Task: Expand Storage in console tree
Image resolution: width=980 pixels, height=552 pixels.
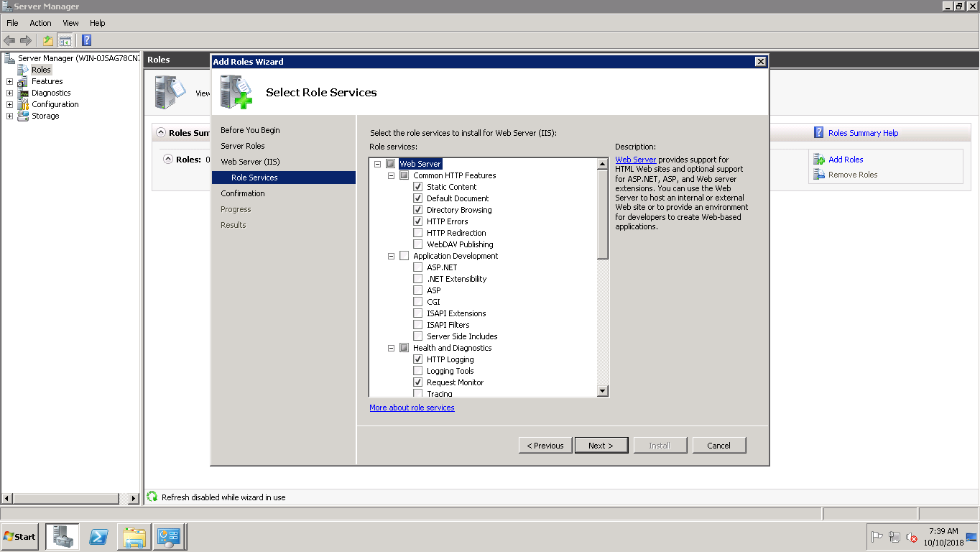Action: 9,116
